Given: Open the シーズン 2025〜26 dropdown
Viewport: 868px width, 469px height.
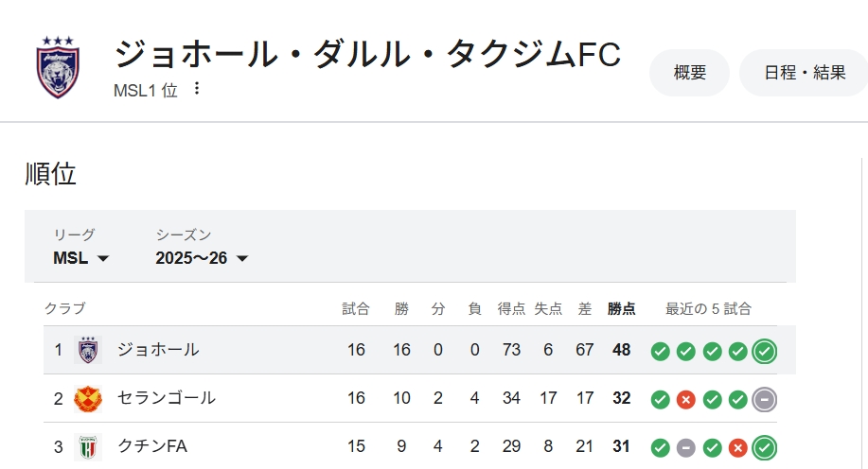Looking at the screenshot, I should (202, 258).
